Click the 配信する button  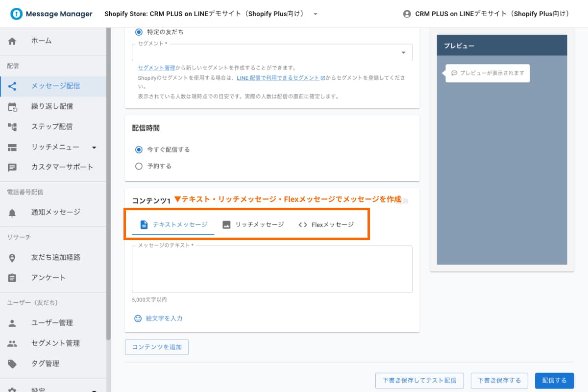tap(554, 380)
